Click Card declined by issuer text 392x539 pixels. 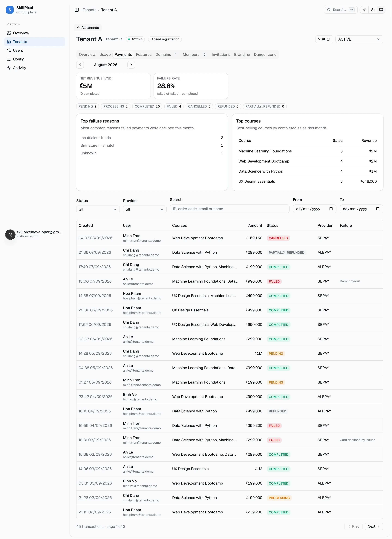(357, 440)
